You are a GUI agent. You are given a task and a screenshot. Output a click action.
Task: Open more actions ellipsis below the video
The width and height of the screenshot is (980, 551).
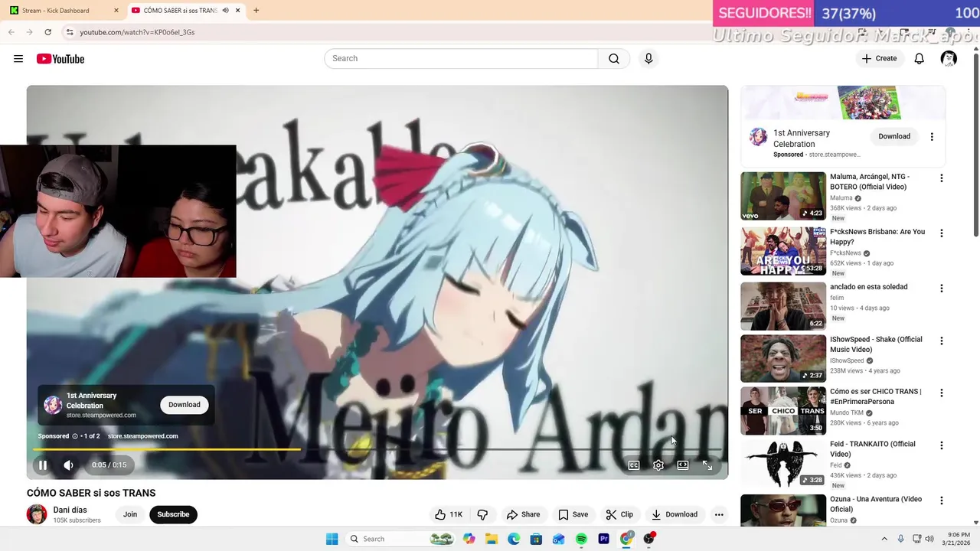tap(719, 514)
